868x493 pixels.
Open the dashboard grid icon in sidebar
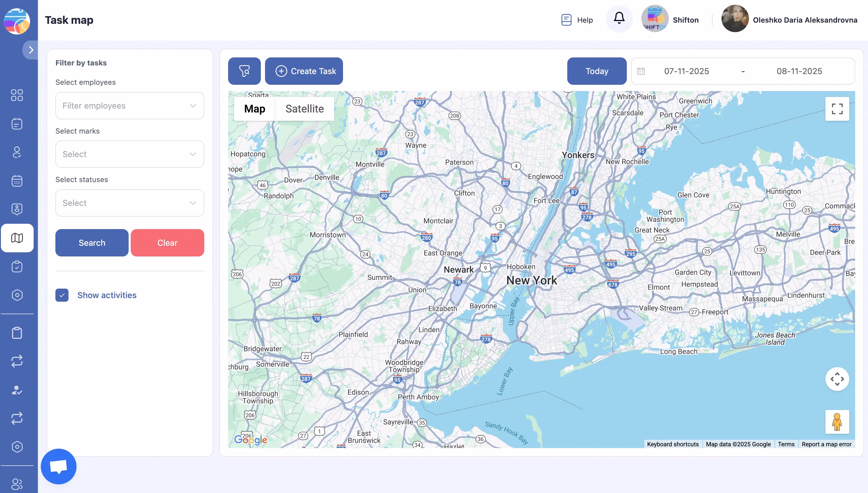(x=17, y=96)
